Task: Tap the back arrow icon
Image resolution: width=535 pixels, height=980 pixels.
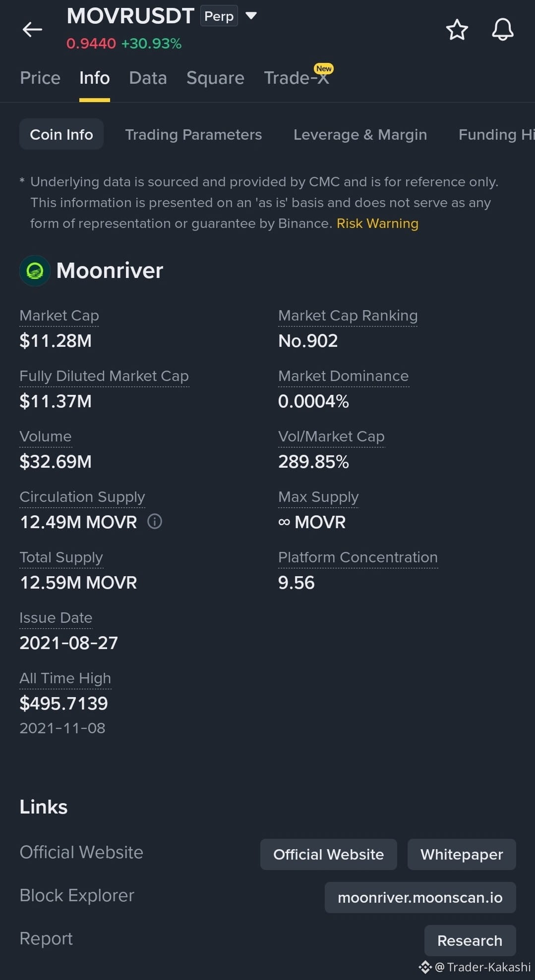Action: (32, 30)
